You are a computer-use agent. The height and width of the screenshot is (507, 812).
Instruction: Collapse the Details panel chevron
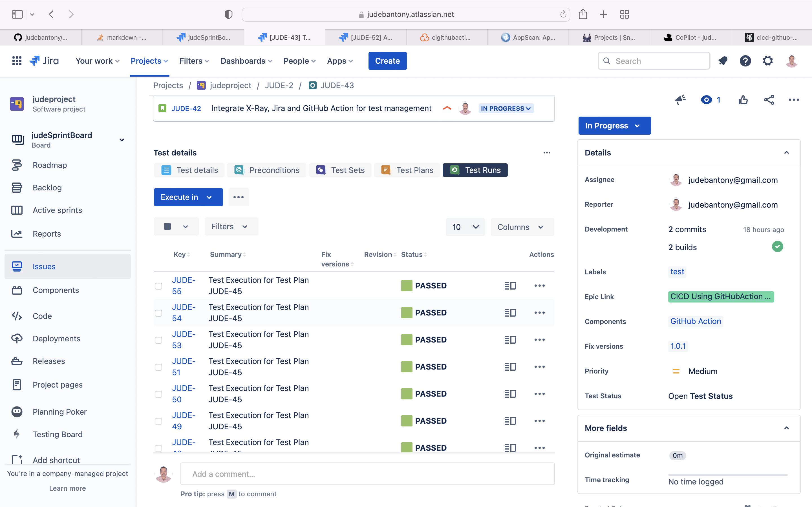786,153
